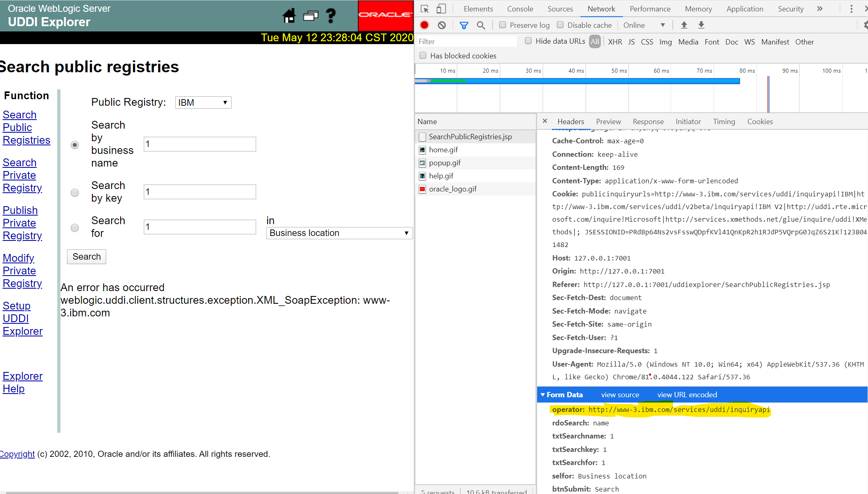This screenshot has height=494, width=868.
Task: Click the Copyright link in footer
Action: coord(17,454)
